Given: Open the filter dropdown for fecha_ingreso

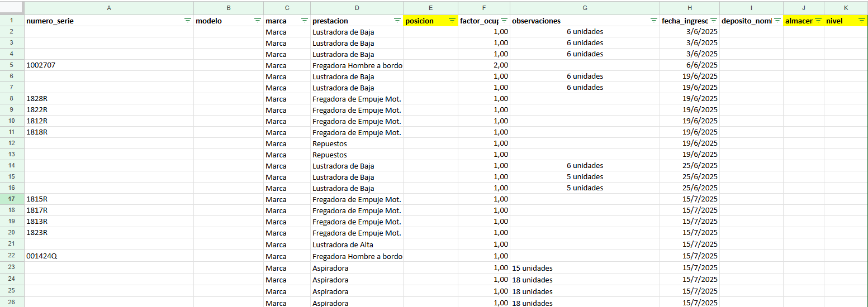Looking at the screenshot, I should (713, 21).
